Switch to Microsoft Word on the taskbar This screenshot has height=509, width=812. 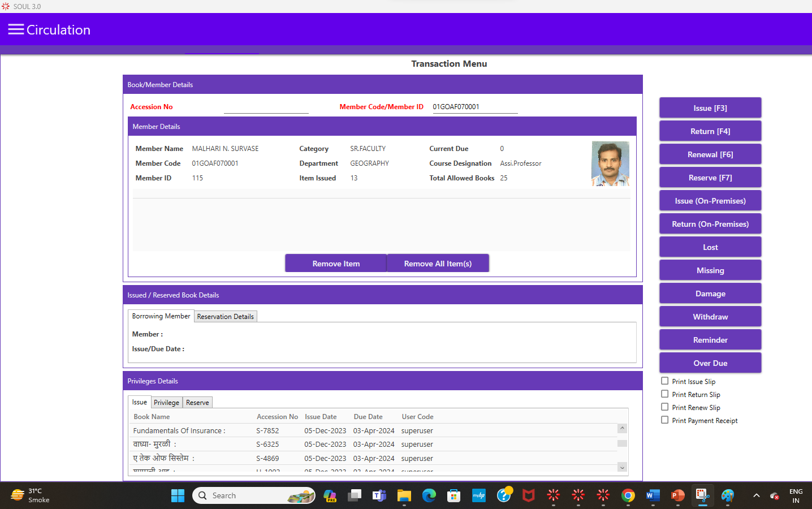tap(653, 495)
